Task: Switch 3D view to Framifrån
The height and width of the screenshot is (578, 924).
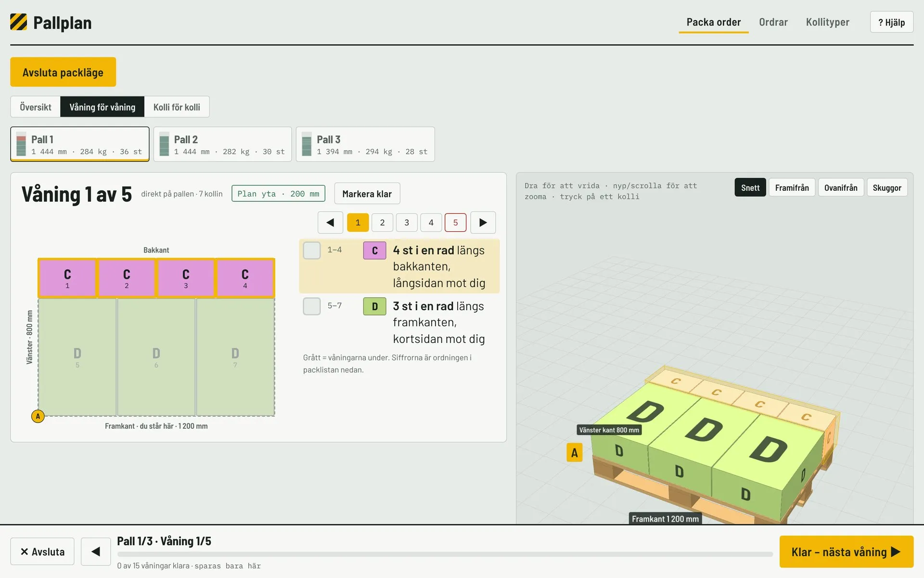Action: tap(792, 188)
